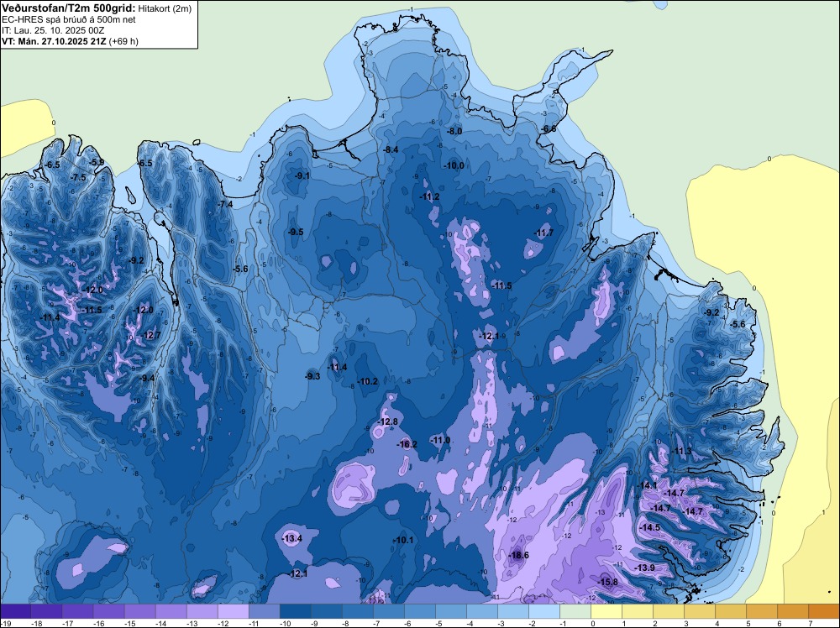Click the pale green legend swatch between -1 and 0
Image resolution: width=840 pixels, height=628 pixels.
coord(575,611)
